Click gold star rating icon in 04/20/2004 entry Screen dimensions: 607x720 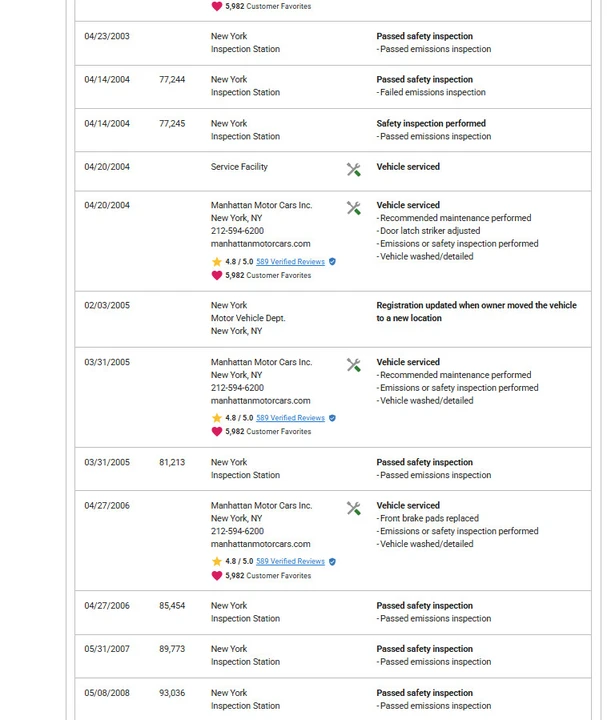pyautogui.click(x=217, y=262)
